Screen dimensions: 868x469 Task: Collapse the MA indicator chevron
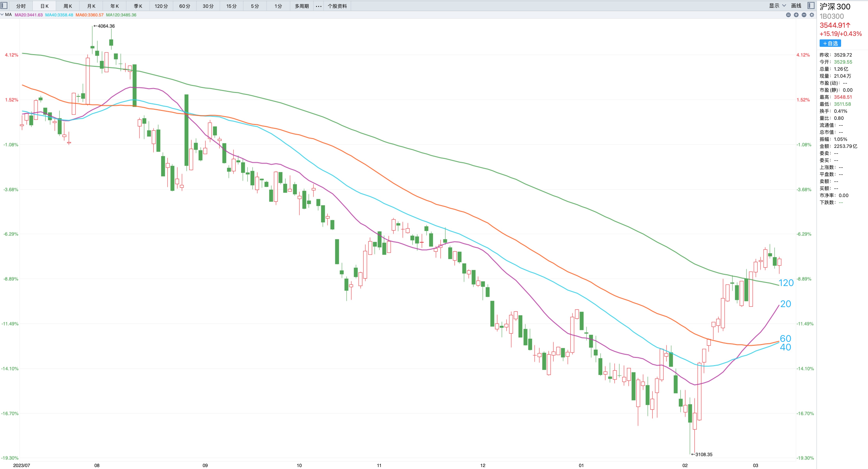(x=2, y=14)
